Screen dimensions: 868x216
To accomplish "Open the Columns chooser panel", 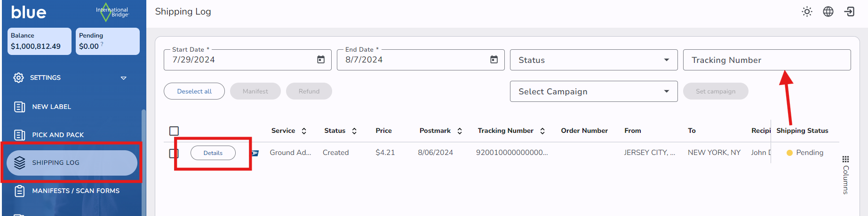I will pyautogui.click(x=845, y=175).
